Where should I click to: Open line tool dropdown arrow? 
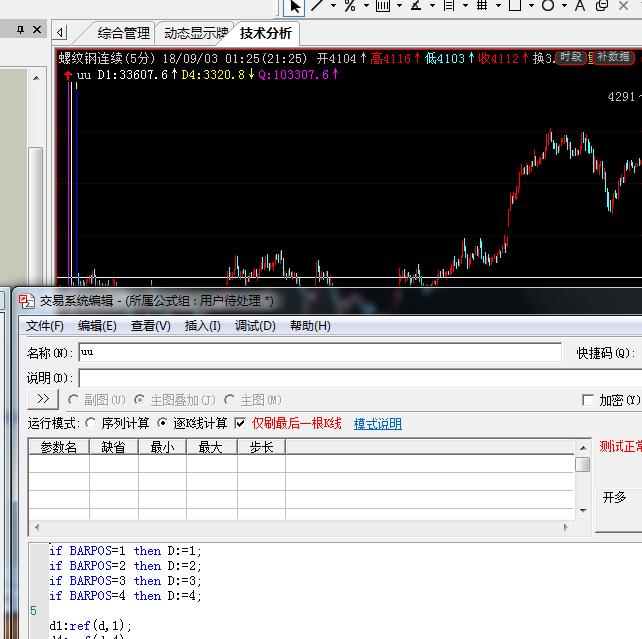click(333, 6)
